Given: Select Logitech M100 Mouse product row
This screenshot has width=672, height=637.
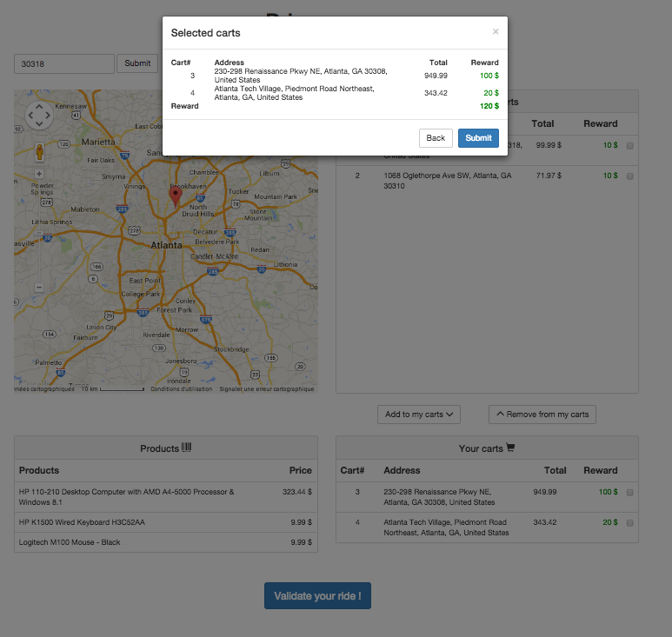Looking at the screenshot, I should [166, 542].
